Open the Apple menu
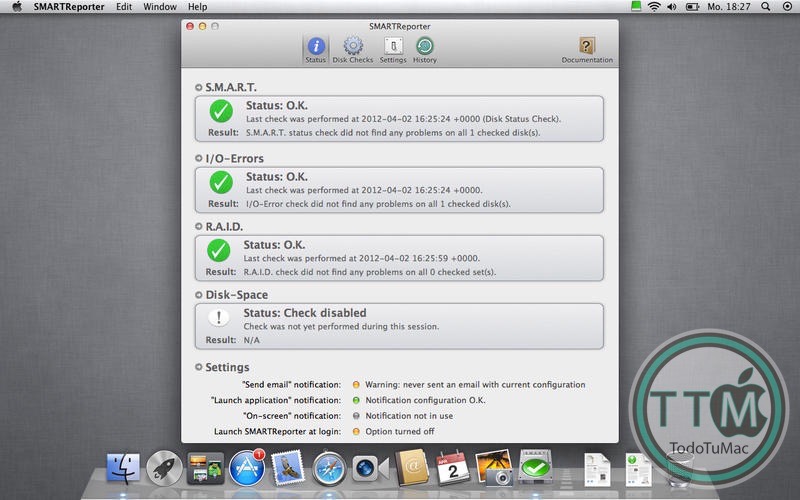 click(x=17, y=7)
